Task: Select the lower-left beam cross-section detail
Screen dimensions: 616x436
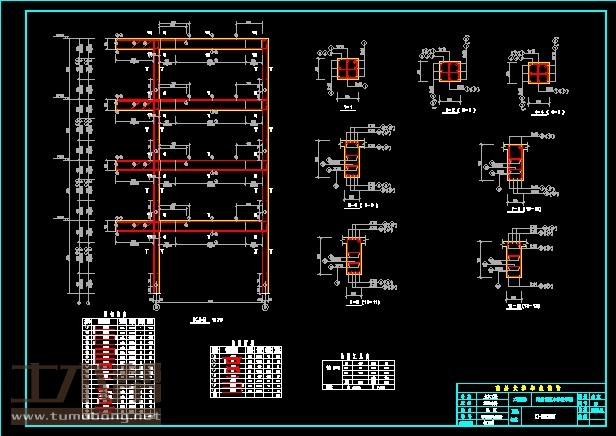Action: point(354,257)
